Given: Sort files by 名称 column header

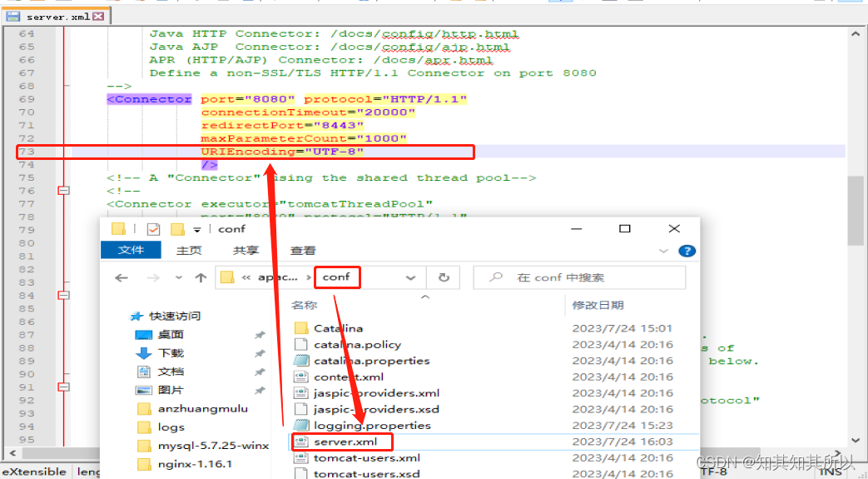Looking at the screenshot, I should tap(305, 305).
